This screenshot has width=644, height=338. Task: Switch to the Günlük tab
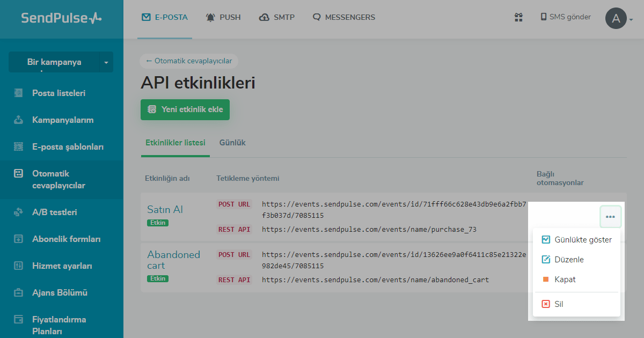coord(232,143)
